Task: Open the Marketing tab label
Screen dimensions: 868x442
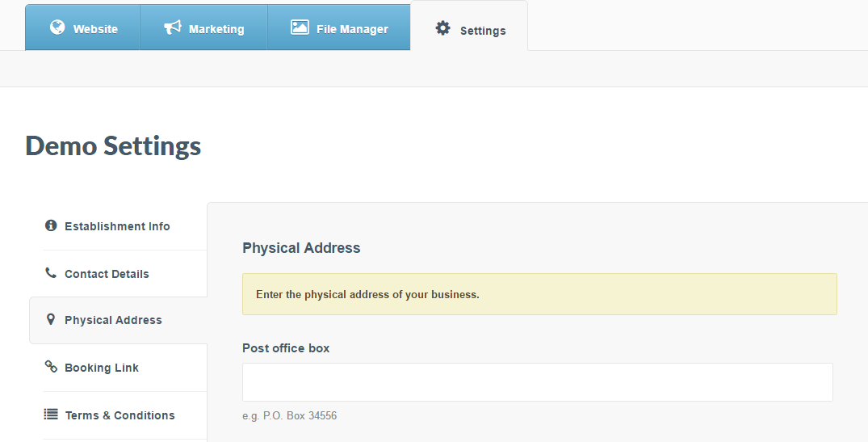Action: point(216,29)
